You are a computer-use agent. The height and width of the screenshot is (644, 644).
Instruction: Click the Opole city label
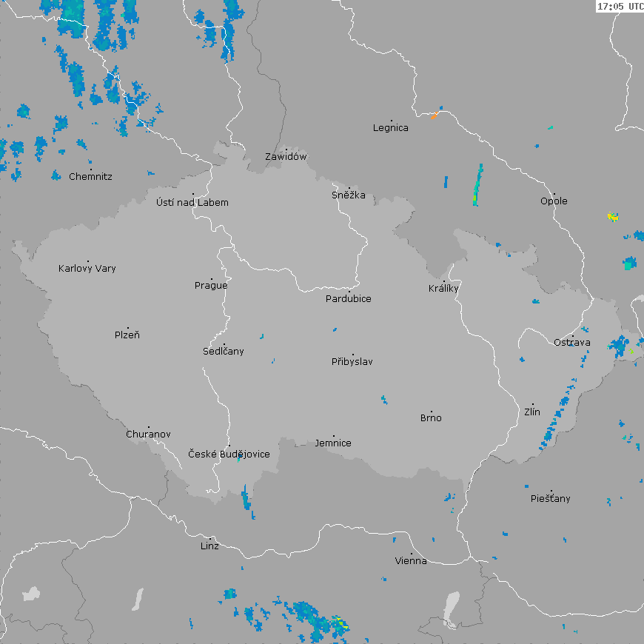554,201
